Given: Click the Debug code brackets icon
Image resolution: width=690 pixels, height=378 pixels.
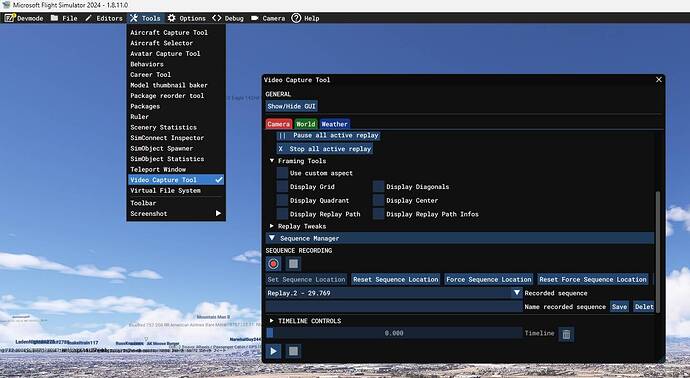Looking at the screenshot, I should pos(217,18).
